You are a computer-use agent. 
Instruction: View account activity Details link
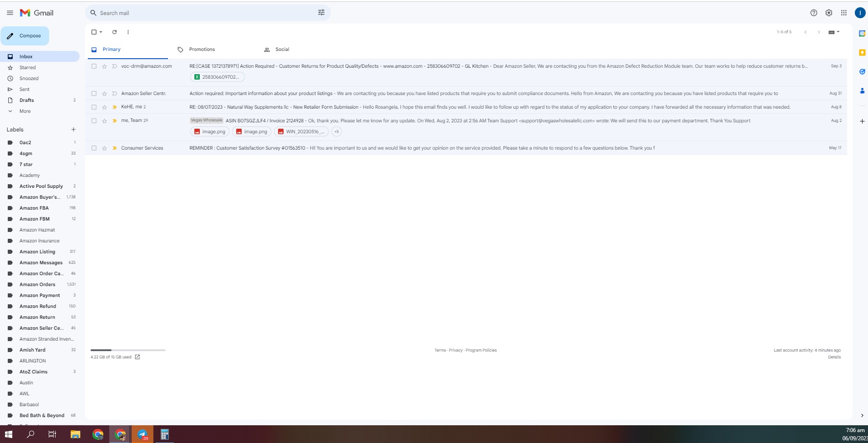[x=834, y=357]
